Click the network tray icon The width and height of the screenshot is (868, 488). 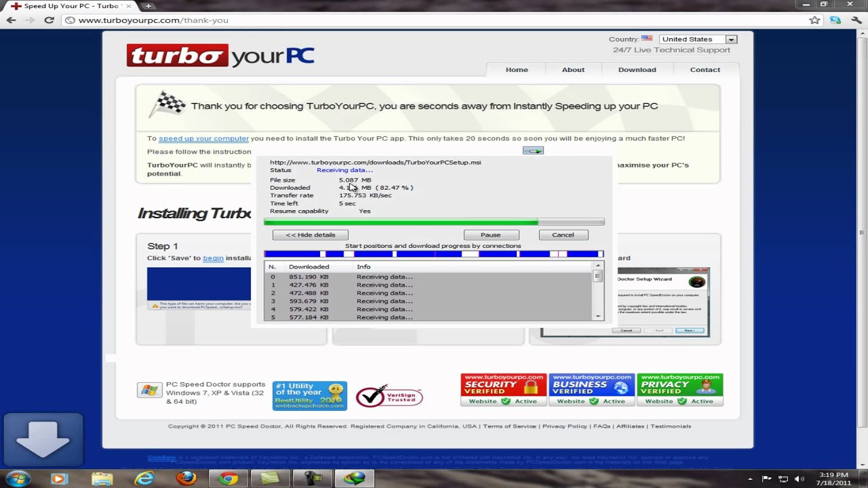[783, 479]
